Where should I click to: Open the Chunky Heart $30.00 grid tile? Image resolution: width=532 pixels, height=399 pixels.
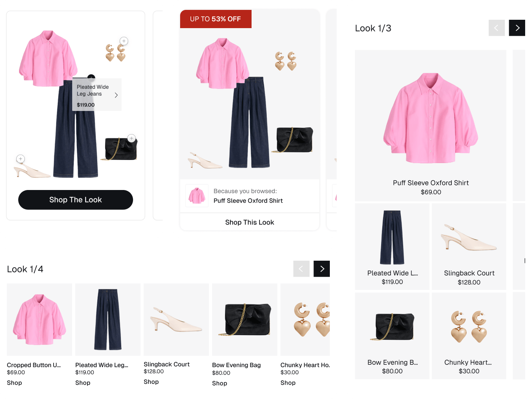[469, 336]
